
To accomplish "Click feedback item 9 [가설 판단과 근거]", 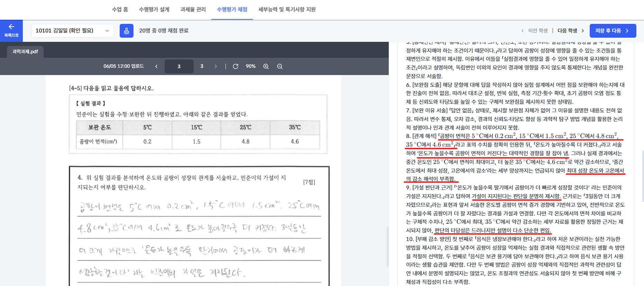I will click(515, 209).
